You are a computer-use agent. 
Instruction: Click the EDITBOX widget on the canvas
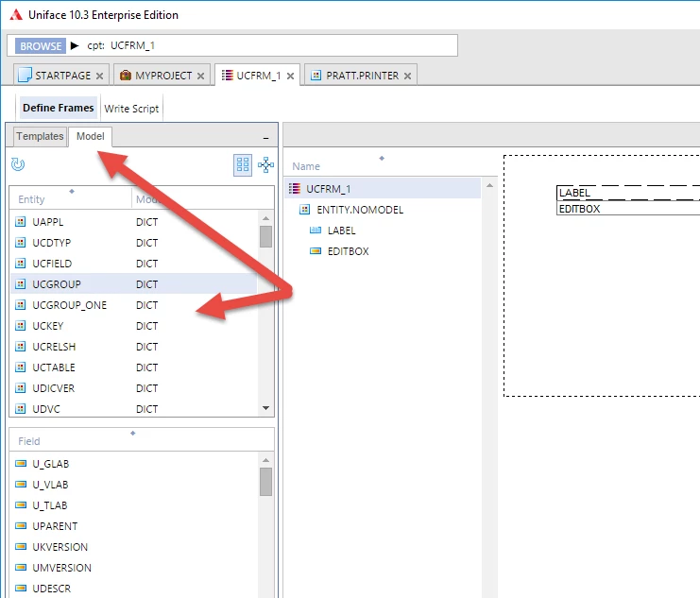tap(628, 209)
